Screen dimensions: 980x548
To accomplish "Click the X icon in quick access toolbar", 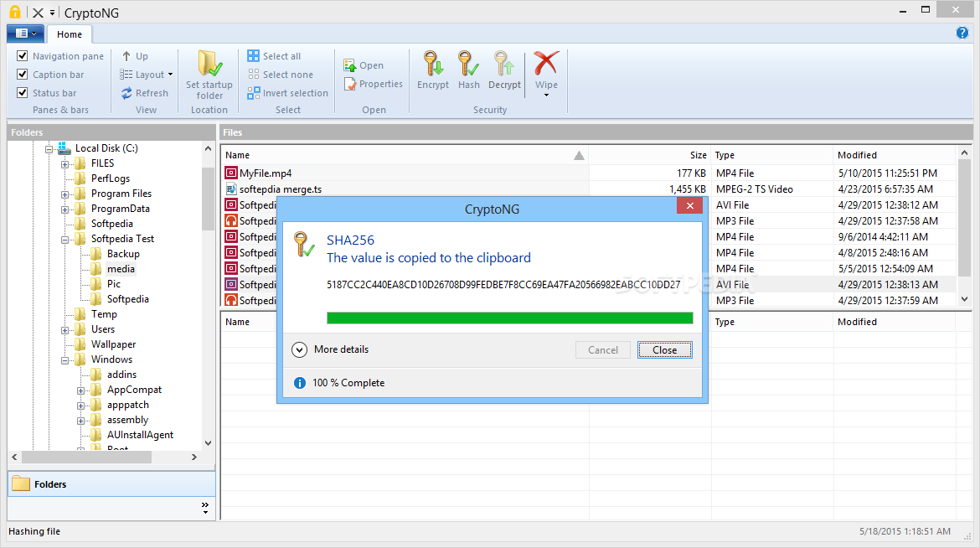I will [39, 13].
